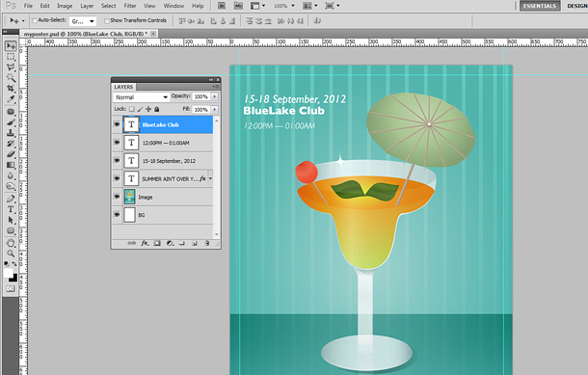Viewport: 588px width, 375px height.
Task: Open the Window menu
Action: 174,6
